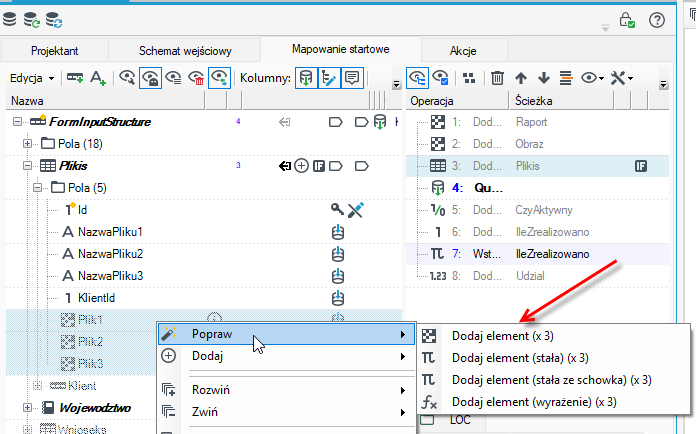Toggle the eye with checkbox icon in operations toolbar
The width and height of the screenshot is (696, 434).
pyautogui.click(x=440, y=78)
